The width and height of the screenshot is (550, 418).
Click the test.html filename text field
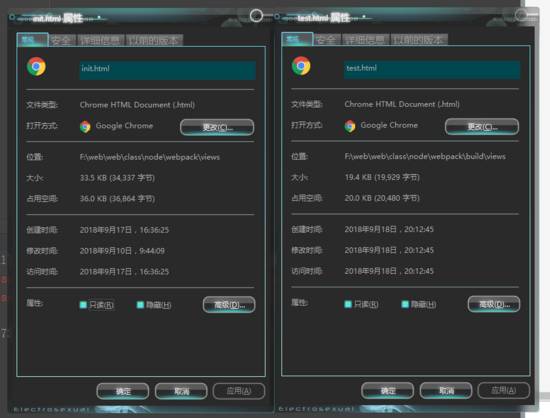point(432,70)
